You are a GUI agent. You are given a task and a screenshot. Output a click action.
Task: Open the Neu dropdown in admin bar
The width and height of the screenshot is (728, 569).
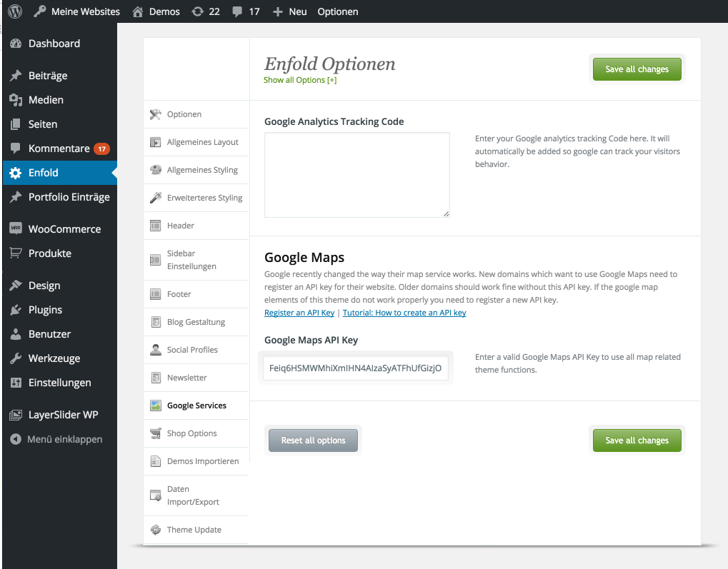291,11
